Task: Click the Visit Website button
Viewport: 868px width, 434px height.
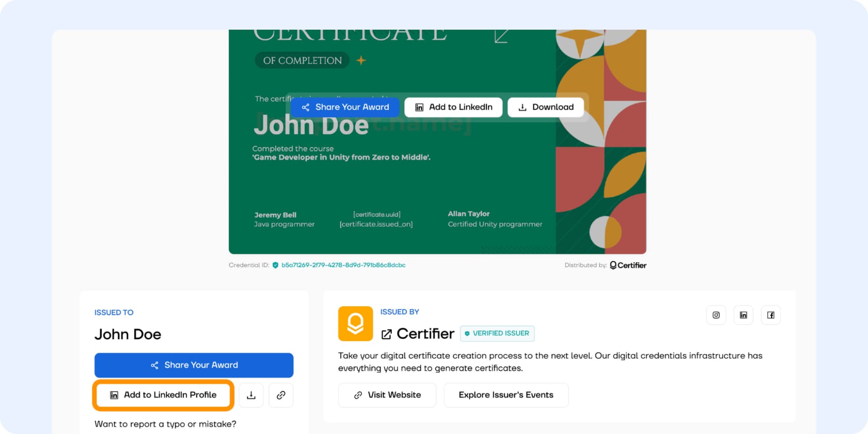Action: tap(387, 395)
